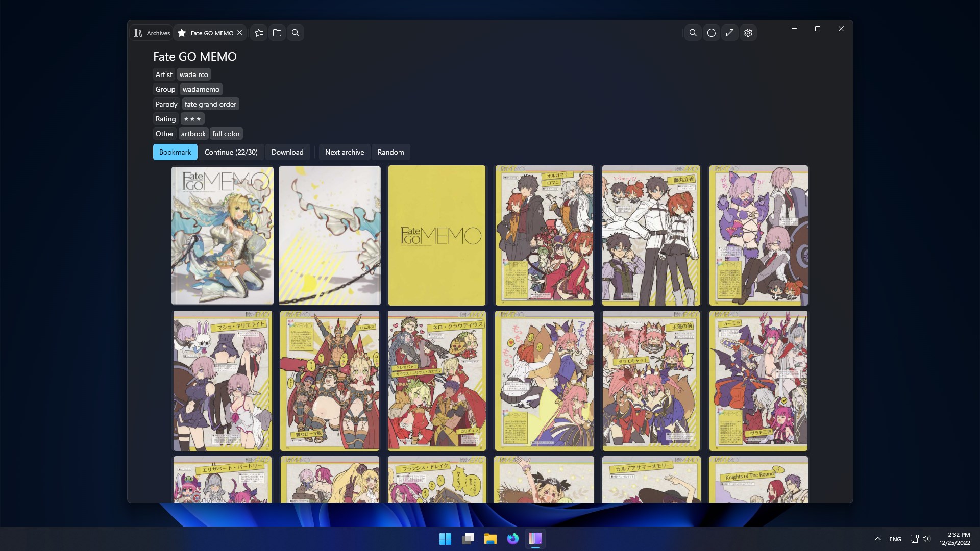
Task: Open the yellow Fate GO MEMO title page thumbnail
Action: (437, 235)
